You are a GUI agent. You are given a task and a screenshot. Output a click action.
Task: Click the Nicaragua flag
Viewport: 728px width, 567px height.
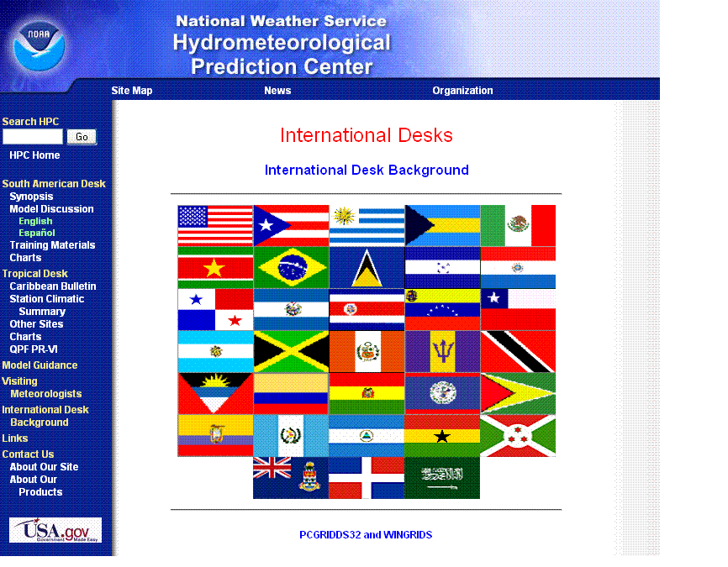pos(367,436)
